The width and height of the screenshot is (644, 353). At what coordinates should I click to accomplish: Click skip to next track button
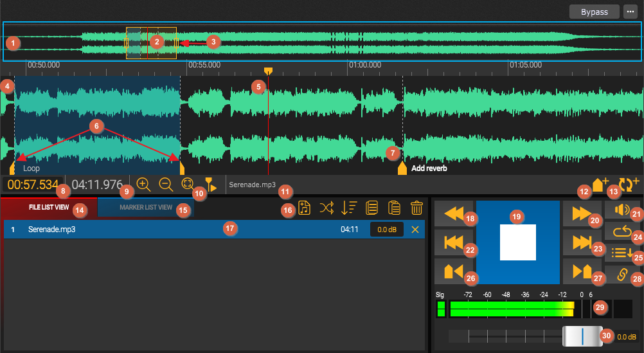tap(582, 242)
